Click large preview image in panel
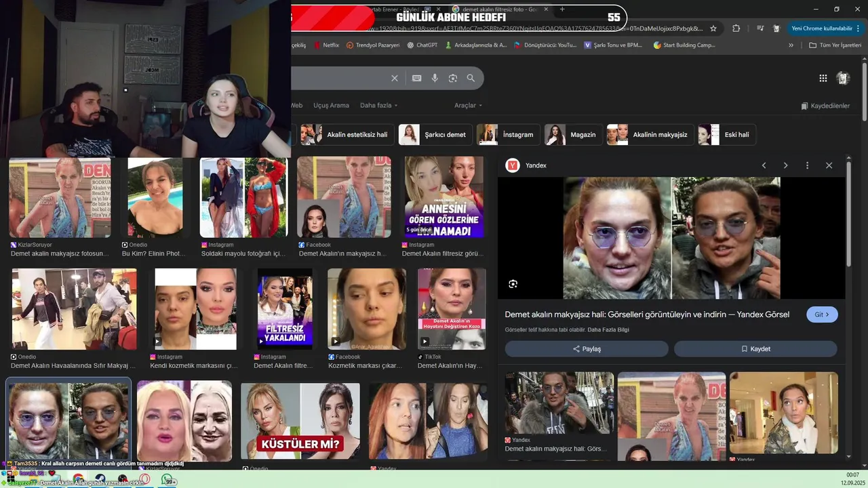868x488 pixels. point(671,238)
